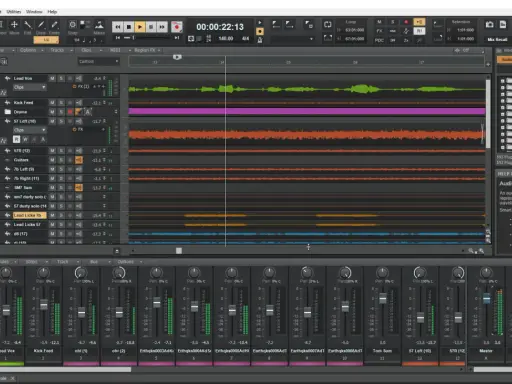
Task: Open the Tracks menu in track view
Action: [57, 50]
